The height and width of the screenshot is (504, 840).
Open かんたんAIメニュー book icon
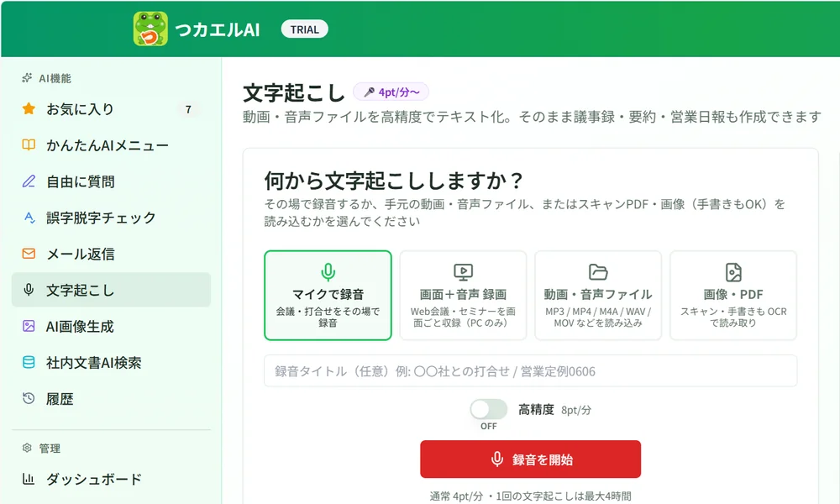click(29, 145)
